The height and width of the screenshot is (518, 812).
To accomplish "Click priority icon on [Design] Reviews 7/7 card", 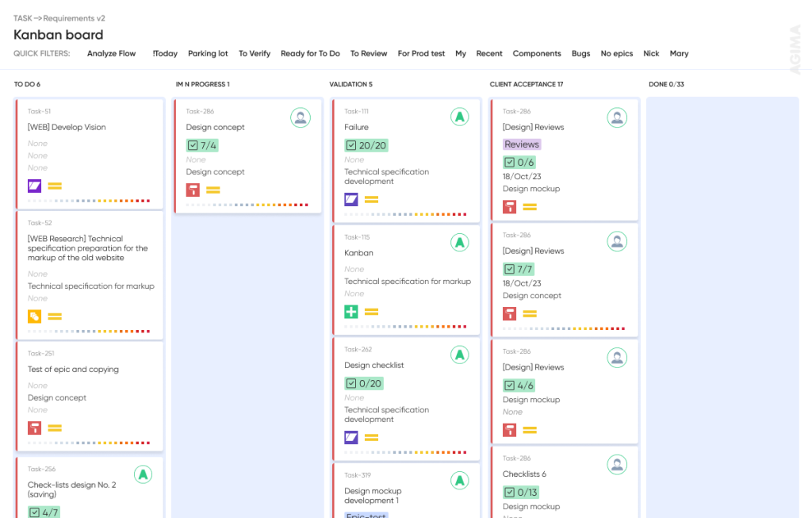I will 530,313.
